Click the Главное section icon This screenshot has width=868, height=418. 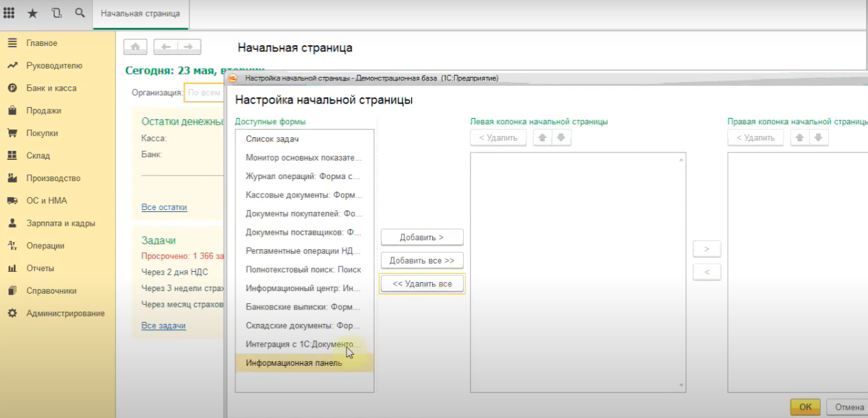click(x=12, y=43)
